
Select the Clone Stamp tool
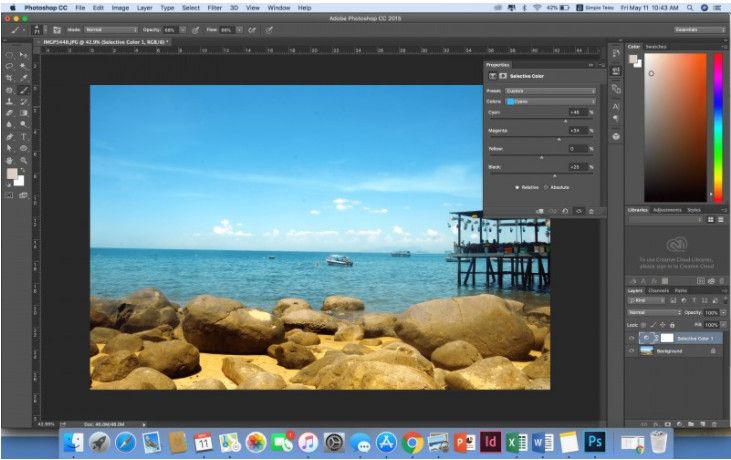tap(9, 102)
